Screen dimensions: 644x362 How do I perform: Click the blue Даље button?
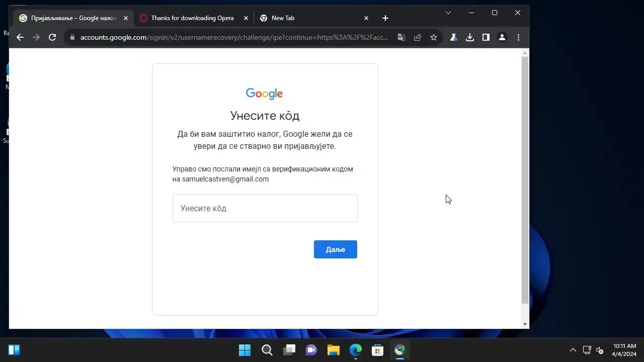[336, 249]
